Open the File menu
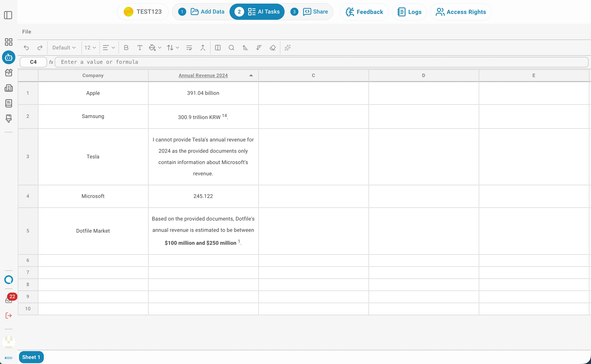The image size is (591, 364). click(x=26, y=31)
